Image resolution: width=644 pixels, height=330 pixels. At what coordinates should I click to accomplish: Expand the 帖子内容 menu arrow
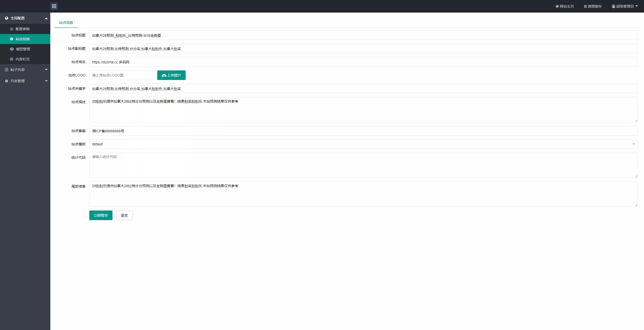tap(46, 70)
